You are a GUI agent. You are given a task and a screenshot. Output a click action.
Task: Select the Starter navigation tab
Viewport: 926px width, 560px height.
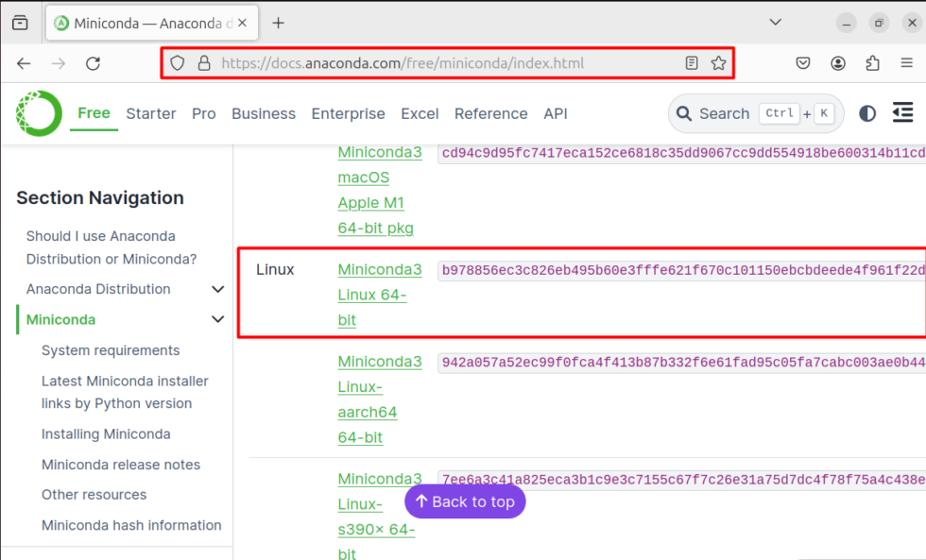(x=151, y=113)
